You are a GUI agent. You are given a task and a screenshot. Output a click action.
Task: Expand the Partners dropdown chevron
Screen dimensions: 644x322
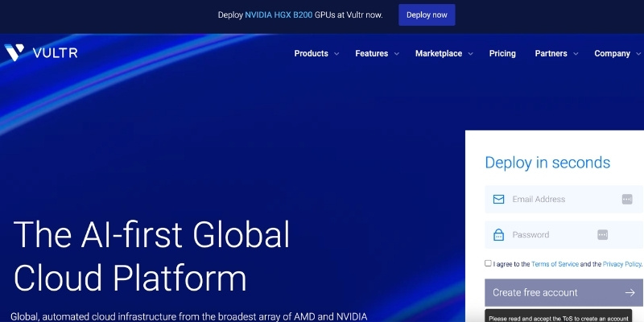(576, 54)
